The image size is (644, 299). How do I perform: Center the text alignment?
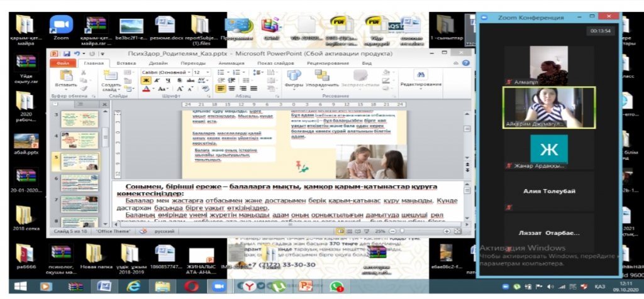pyautogui.click(x=232, y=89)
